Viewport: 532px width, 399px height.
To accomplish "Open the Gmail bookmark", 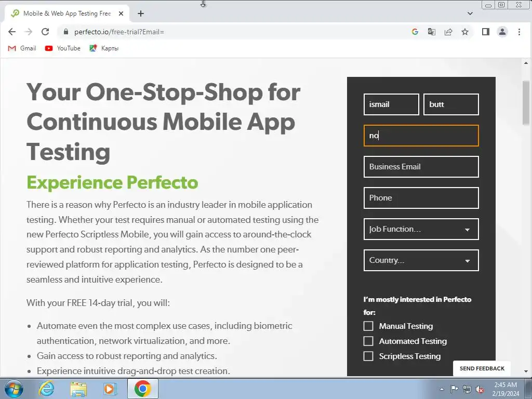I will point(22,48).
